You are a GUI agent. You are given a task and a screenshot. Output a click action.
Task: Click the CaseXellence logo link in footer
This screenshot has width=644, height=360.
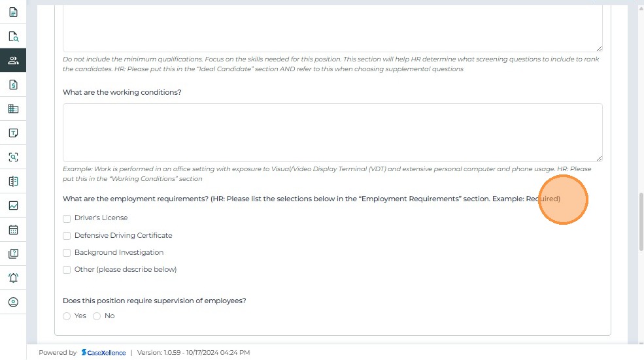(x=104, y=353)
